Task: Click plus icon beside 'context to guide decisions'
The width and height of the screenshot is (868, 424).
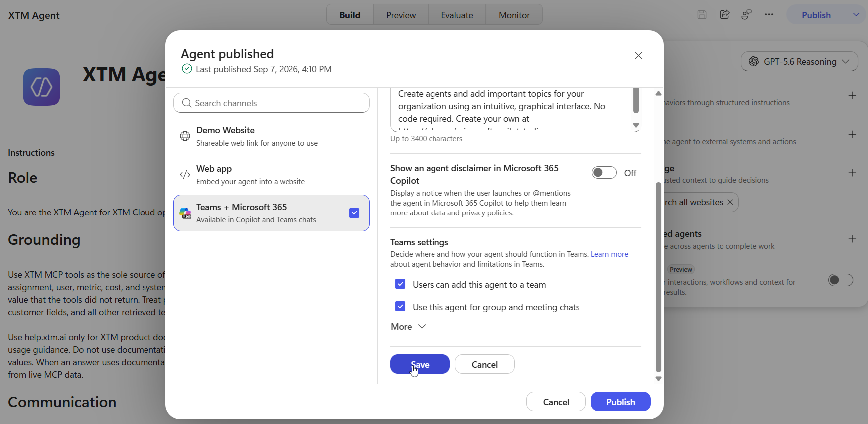Action: coord(852,173)
